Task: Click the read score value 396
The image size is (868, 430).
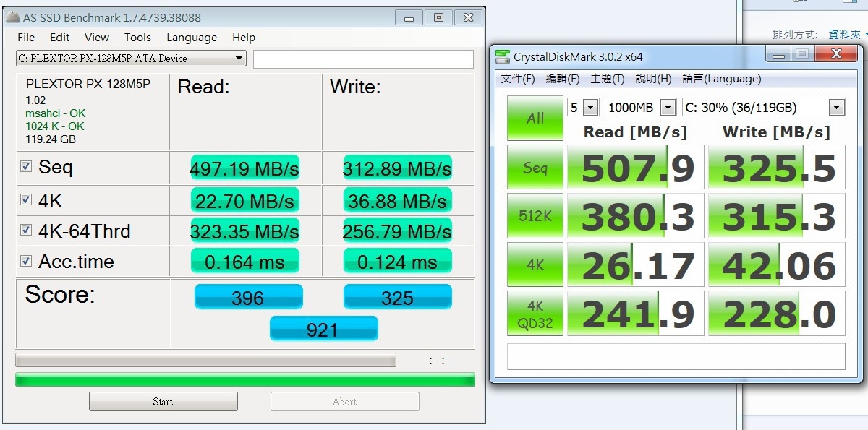Action: [248, 297]
